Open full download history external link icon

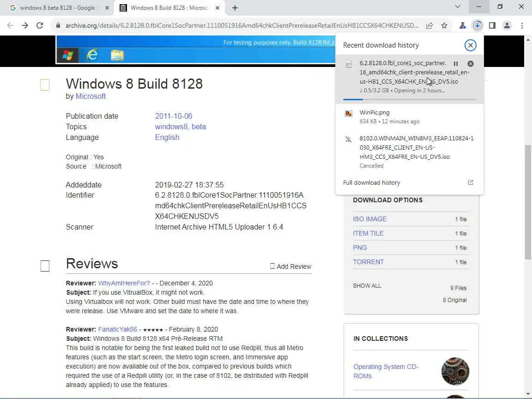(470, 182)
